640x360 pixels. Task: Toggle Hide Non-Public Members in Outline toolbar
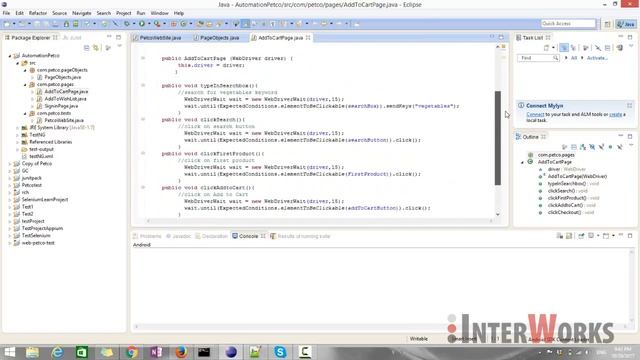(611, 147)
